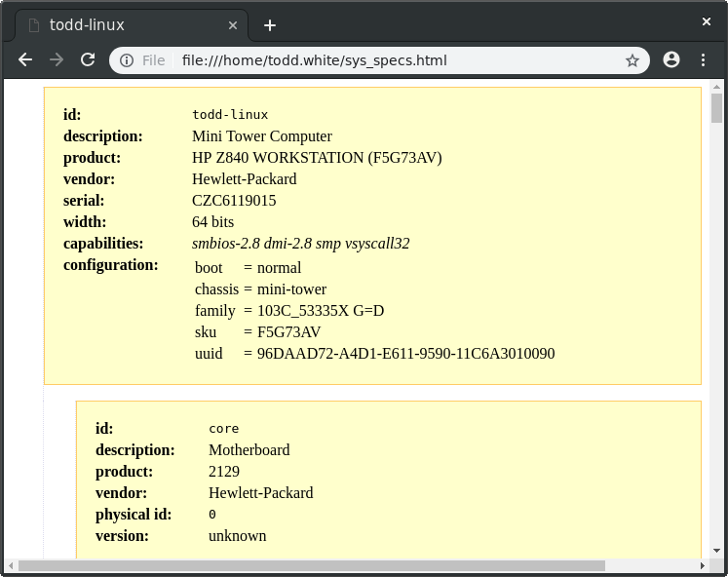Click the 'capabilities:' label

[103, 244]
